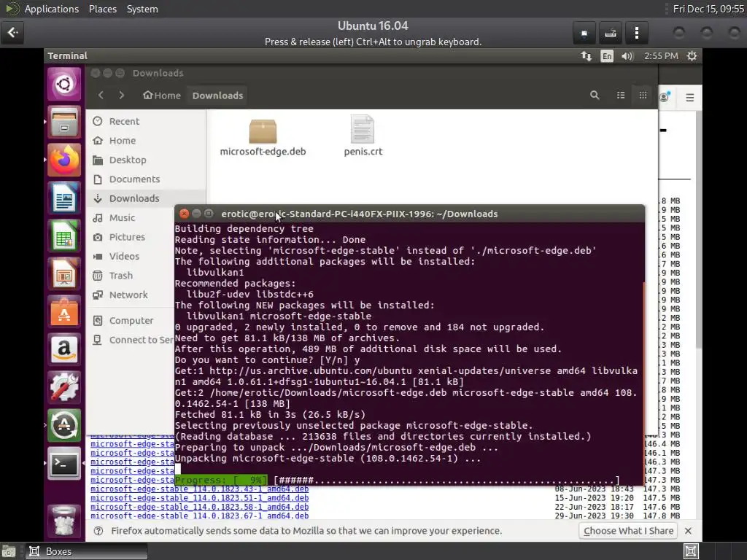Go back in Files navigation

click(x=101, y=96)
